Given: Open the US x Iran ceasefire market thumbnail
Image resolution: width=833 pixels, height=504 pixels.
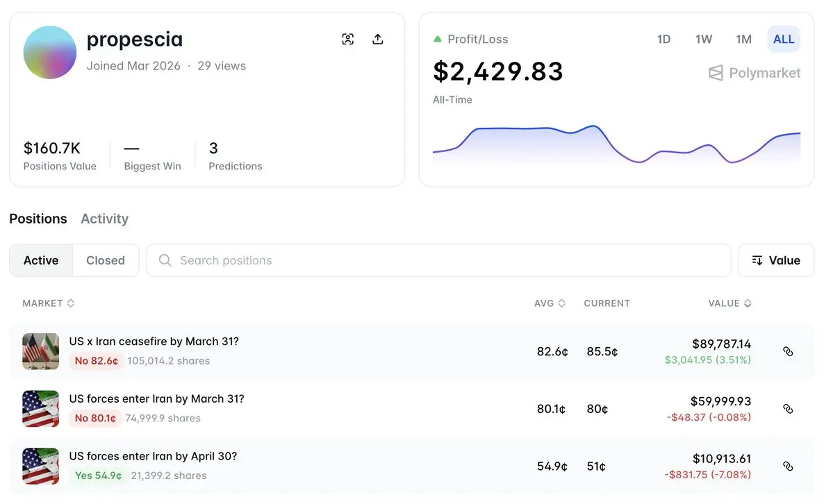Looking at the screenshot, I should coord(40,351).
